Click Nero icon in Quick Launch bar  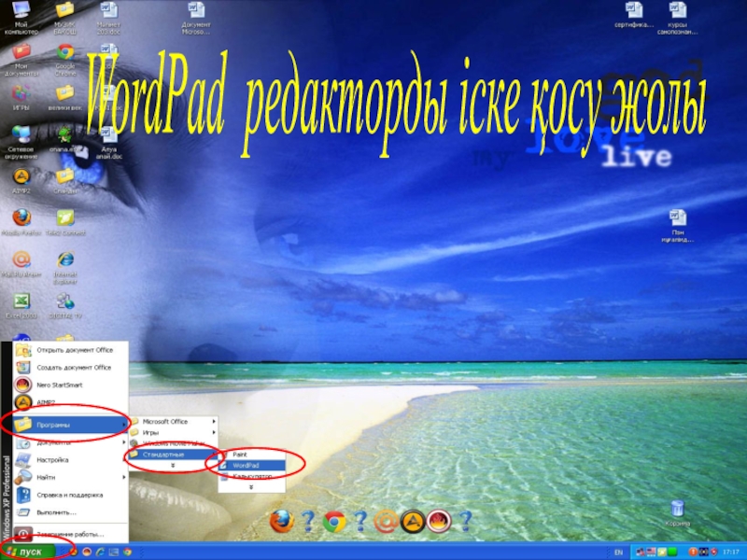[87, 552]
